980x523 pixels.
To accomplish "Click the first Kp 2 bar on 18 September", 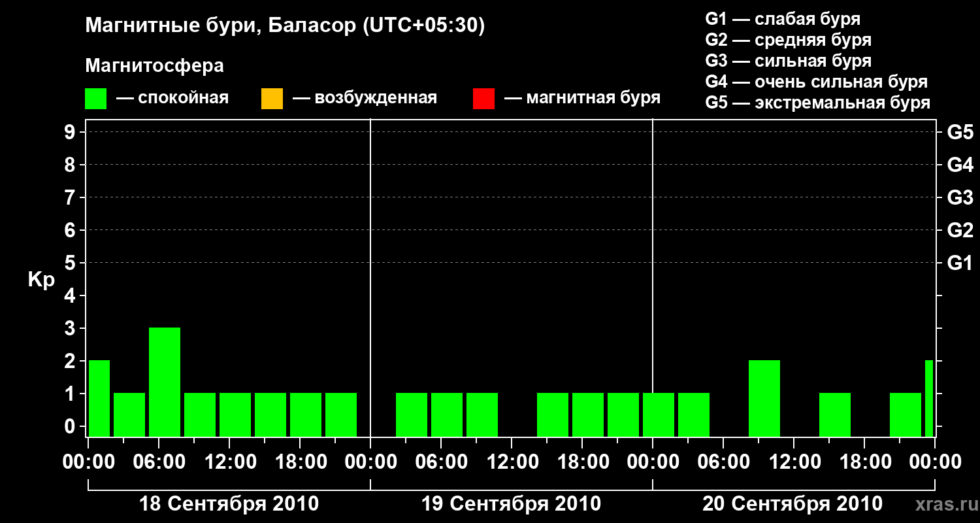I will click(x=99, y=398).
